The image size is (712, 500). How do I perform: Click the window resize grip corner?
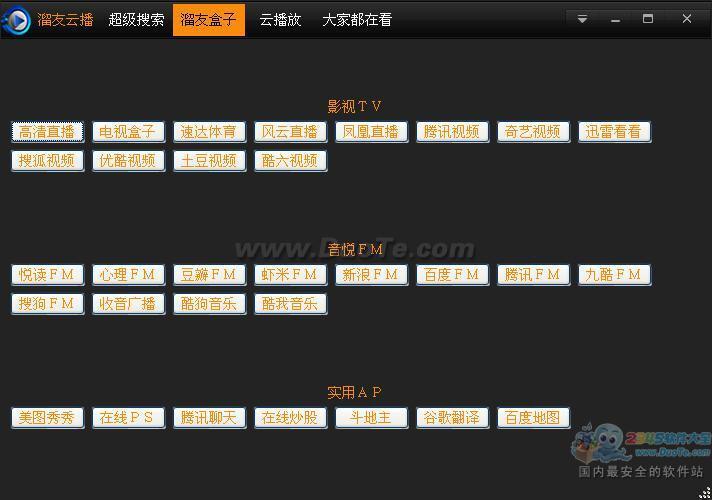(x=705, y=493)
